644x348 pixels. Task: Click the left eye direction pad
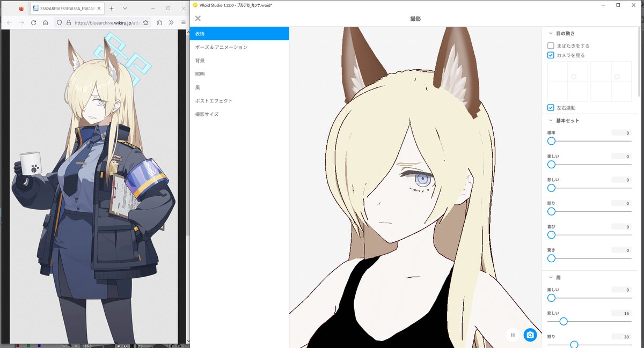(568, 82)
